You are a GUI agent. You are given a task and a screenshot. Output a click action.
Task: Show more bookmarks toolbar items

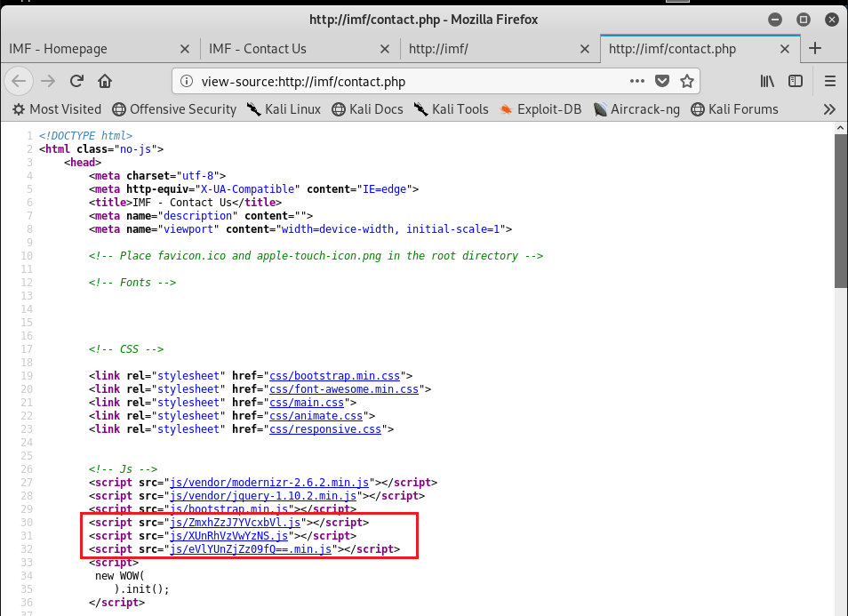click(x=829, y=109)
